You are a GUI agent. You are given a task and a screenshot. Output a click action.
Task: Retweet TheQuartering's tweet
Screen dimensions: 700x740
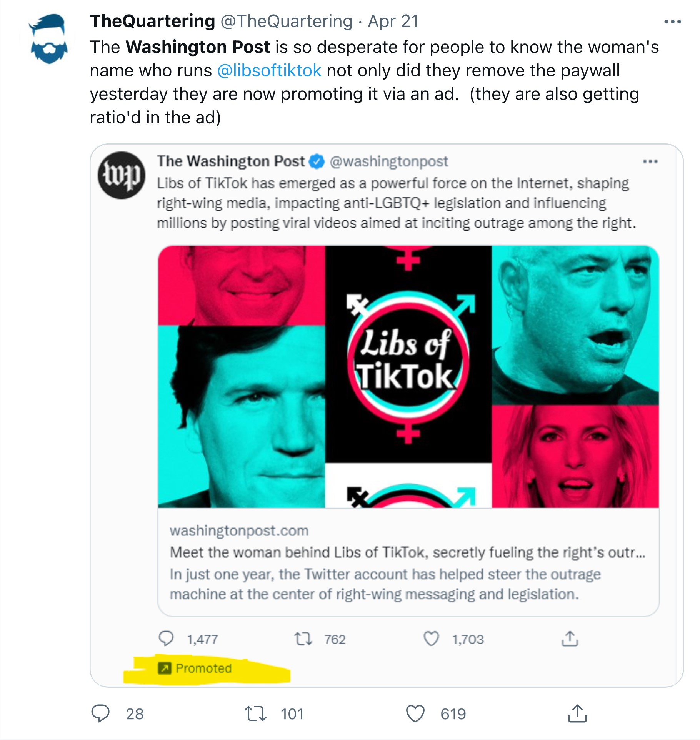click(x=255, y=713)
